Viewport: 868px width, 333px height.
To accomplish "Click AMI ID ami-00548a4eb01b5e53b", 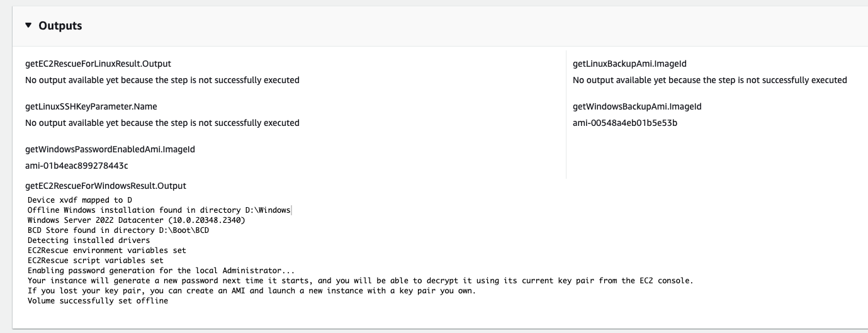I will tap(625, 123).
